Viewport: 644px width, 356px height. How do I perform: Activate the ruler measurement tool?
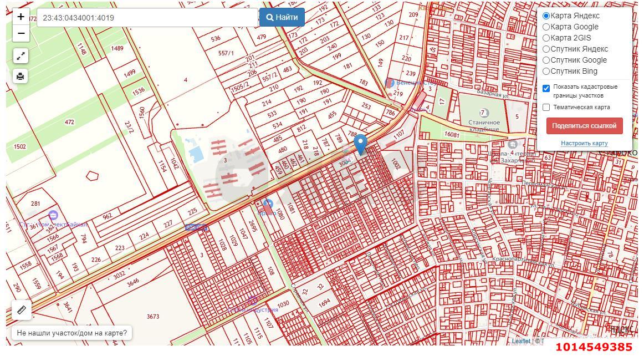22,310
